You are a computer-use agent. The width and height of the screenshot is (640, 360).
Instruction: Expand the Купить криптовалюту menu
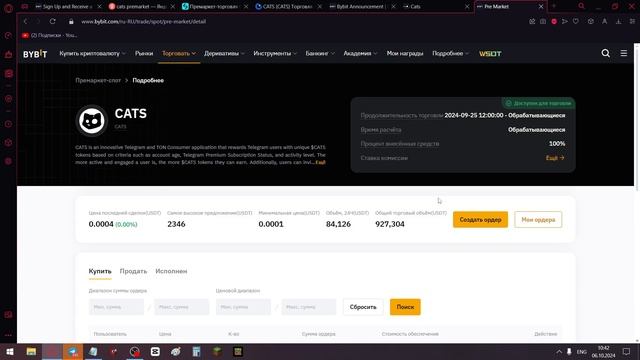click(93, 53)
